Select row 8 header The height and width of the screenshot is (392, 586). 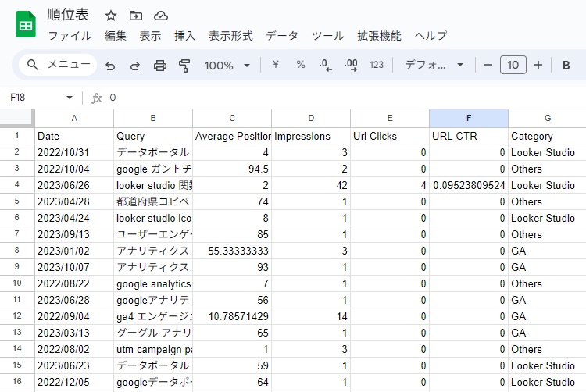17,251
